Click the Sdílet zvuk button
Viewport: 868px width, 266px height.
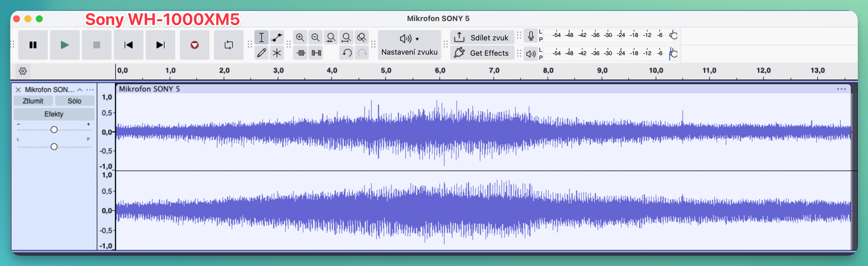(482, 38)
